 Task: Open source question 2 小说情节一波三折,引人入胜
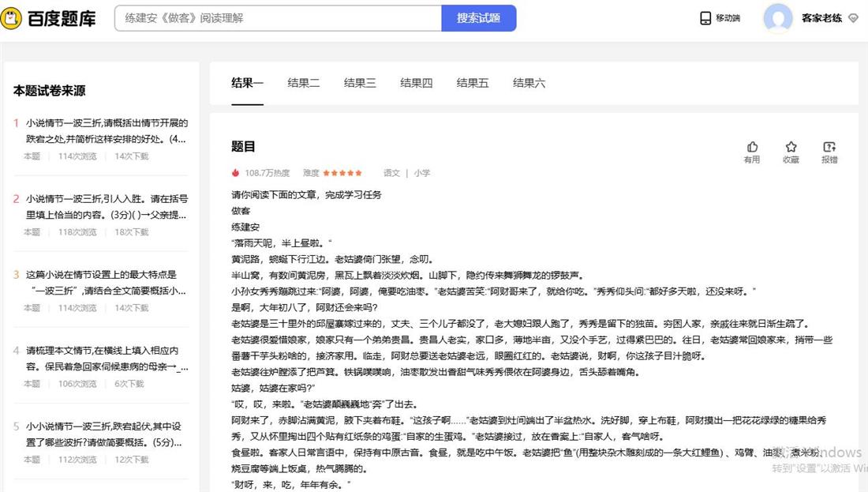coord(107,207)
